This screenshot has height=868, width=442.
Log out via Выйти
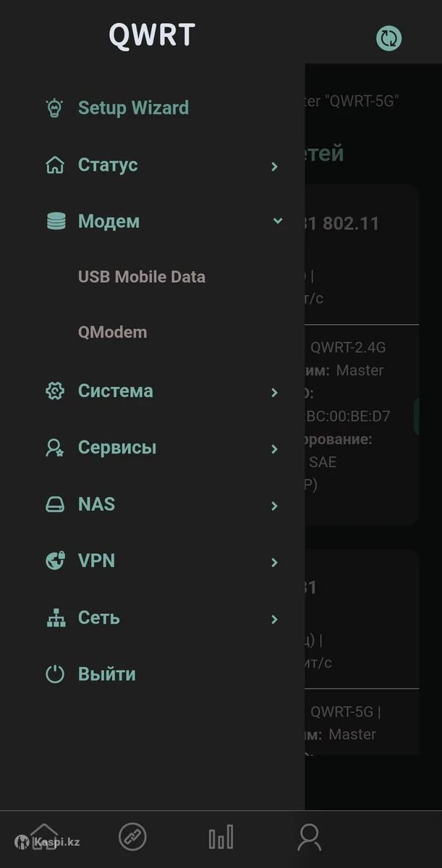(x=107, y=675)
